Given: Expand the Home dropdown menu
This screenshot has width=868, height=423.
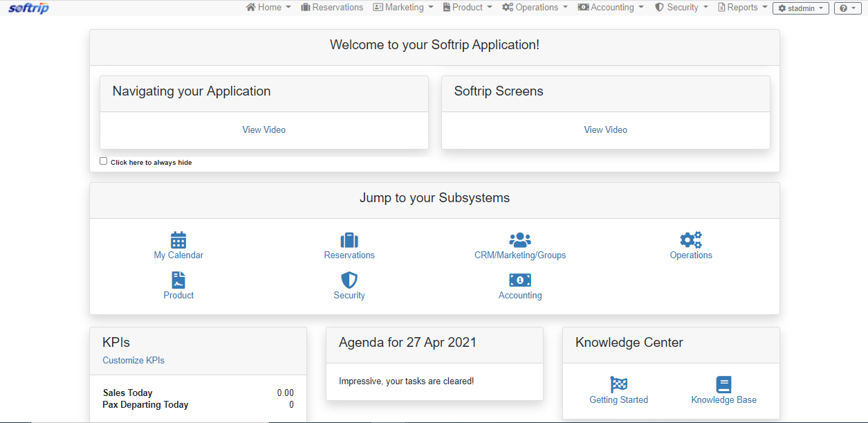Looking at the screenshot, I should click(x=268, y=7).
